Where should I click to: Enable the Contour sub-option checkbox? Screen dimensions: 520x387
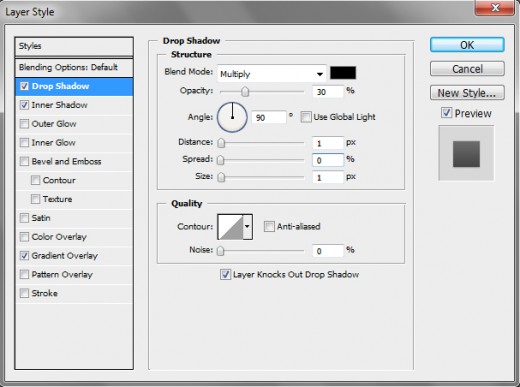[x=35, y=180]
